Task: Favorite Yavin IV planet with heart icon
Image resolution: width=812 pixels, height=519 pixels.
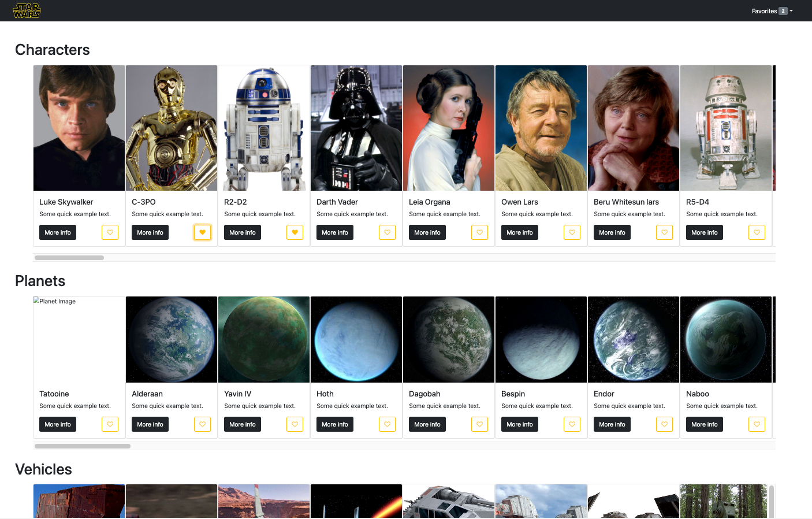Action: 295,424
